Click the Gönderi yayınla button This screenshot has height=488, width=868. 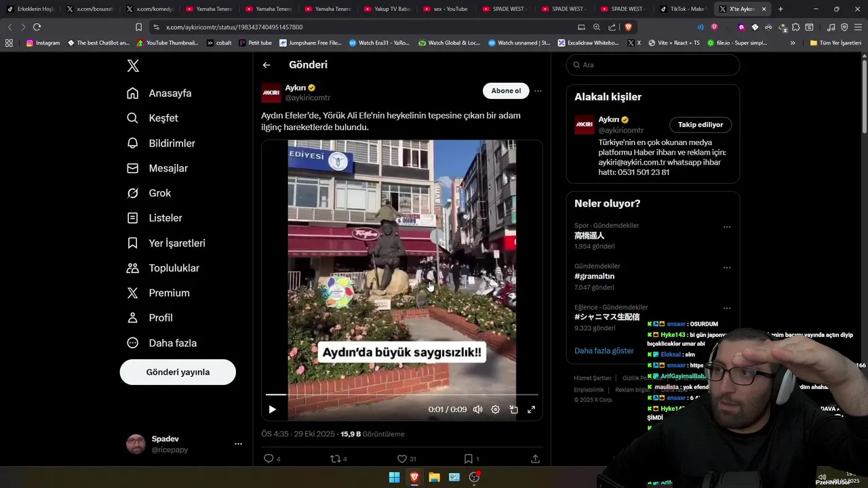click(x=178, y=372)
